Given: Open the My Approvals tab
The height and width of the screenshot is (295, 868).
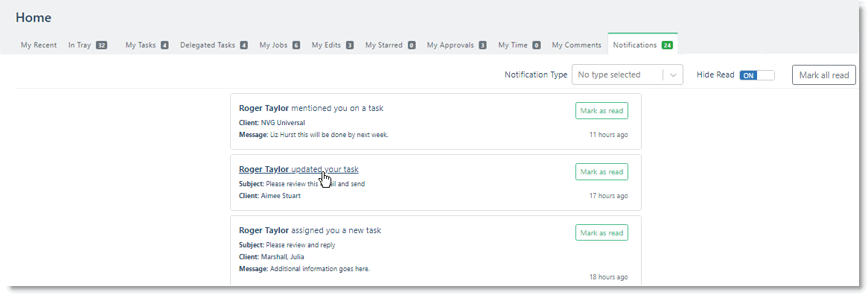Looking at the screenshot, I should 456,45.
